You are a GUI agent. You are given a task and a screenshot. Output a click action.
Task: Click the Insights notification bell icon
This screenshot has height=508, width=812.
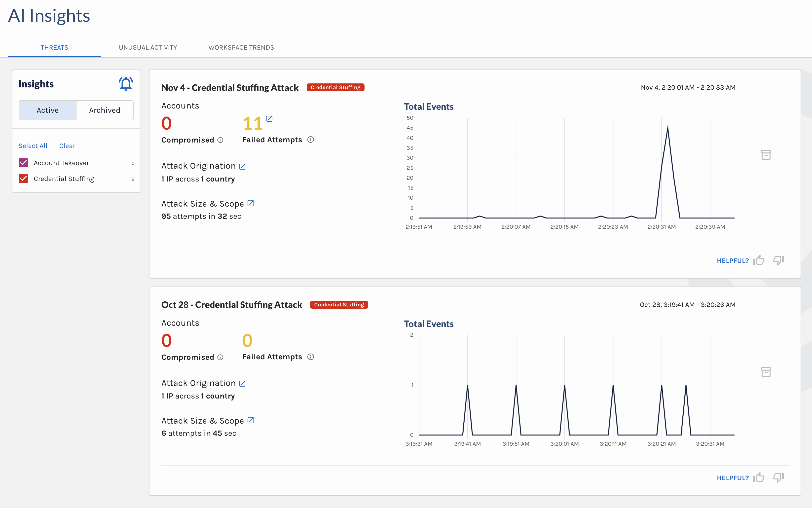126,84
